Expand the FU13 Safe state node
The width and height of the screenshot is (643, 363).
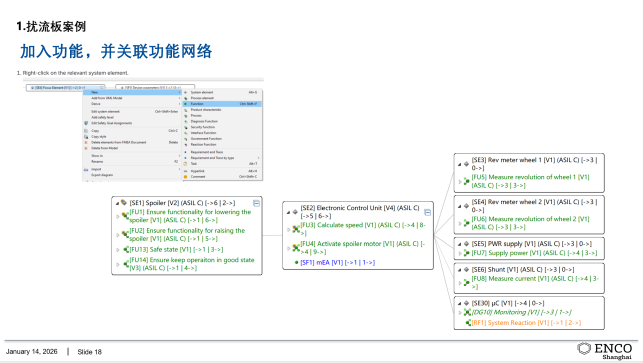[x=118, y=249]
